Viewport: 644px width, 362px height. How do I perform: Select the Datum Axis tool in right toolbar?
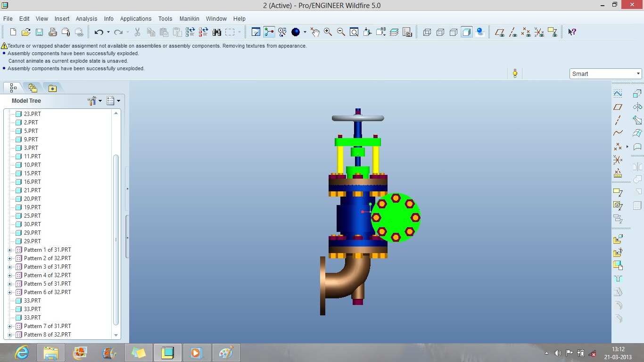coord(618,120)
